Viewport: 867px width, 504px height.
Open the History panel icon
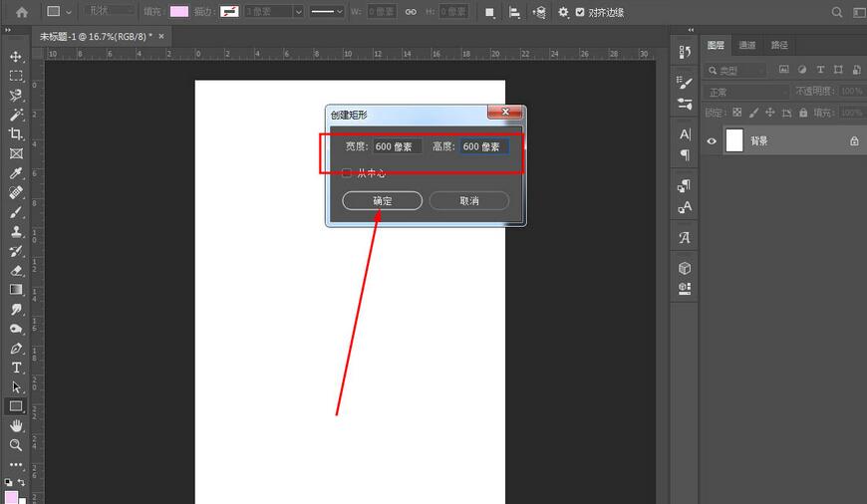[685, 52]
